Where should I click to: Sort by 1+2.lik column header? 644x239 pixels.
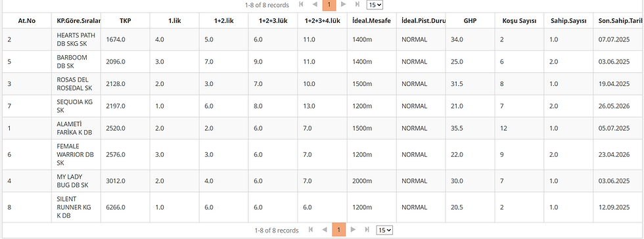coord(224,21)
